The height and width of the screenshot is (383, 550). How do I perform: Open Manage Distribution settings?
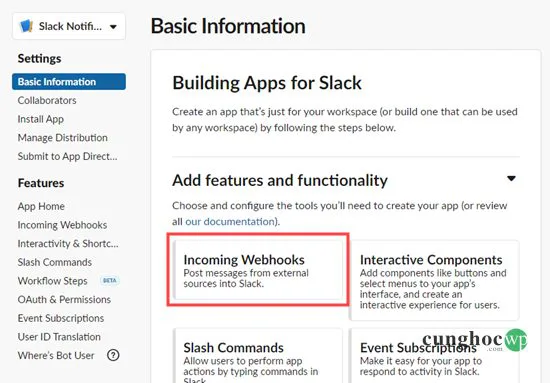tap(62, 137)
